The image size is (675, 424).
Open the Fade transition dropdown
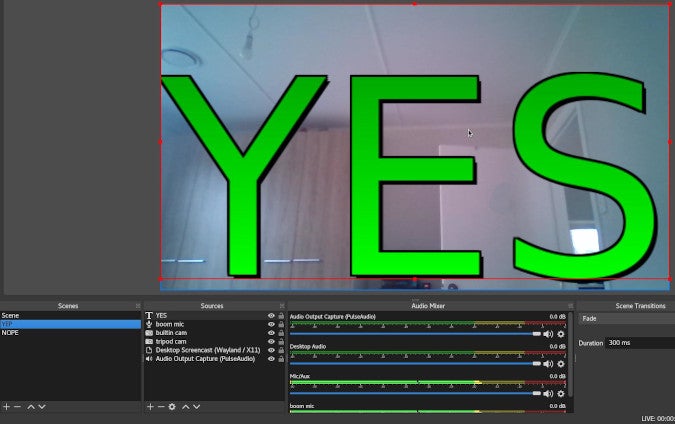pyautogui.click(x=625, y=319)
